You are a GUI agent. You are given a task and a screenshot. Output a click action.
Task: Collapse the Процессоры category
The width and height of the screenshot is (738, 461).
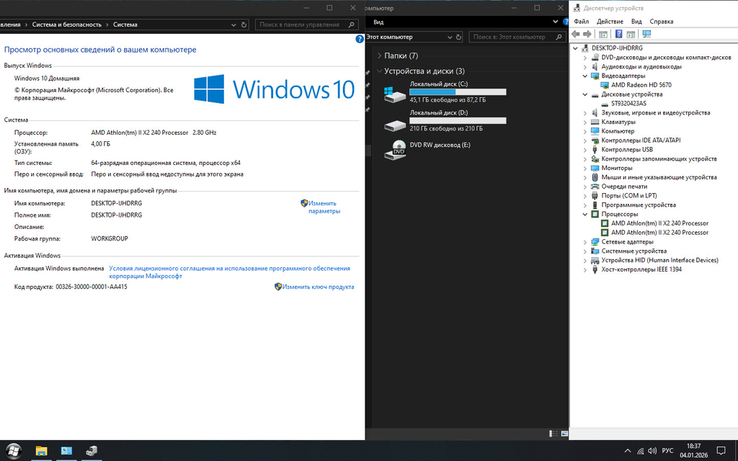(585, 214)
